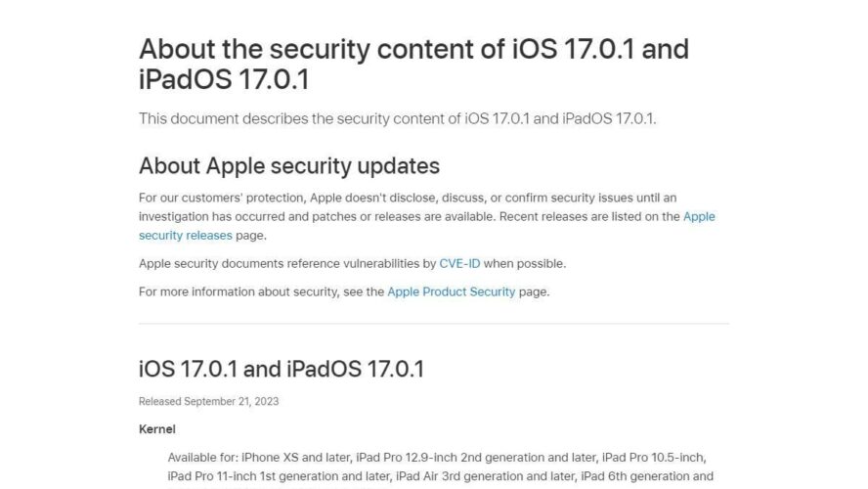Image resolution: width=868 pixels, height=489 pixels.
Task: Click the 'Released September 21, 2023' date
Action: point(209,402)
